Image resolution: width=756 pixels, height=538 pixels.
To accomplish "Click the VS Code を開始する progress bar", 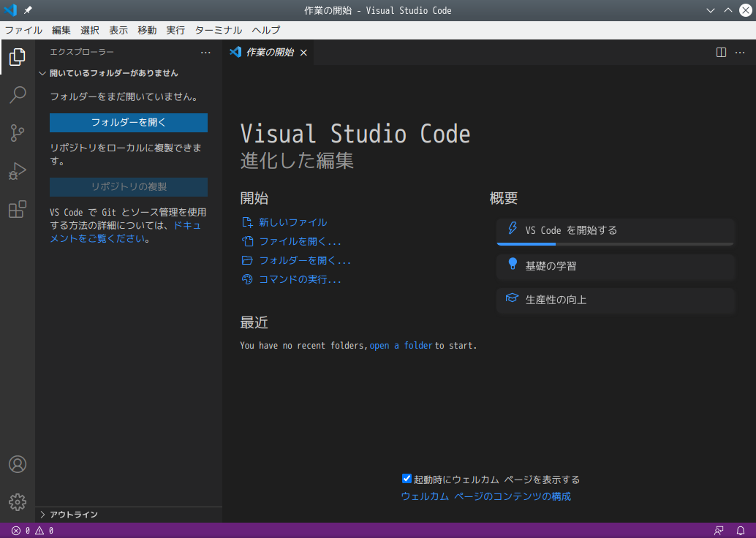I will pos(615,244).
